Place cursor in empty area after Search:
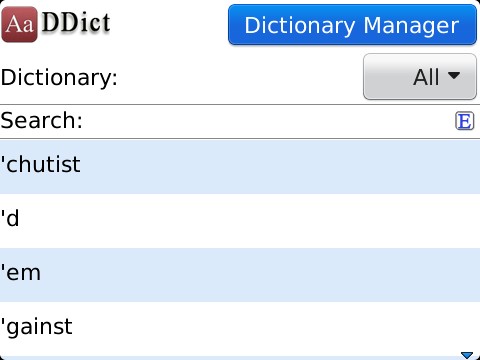480x360 pixels. click(x=268, y=121)
